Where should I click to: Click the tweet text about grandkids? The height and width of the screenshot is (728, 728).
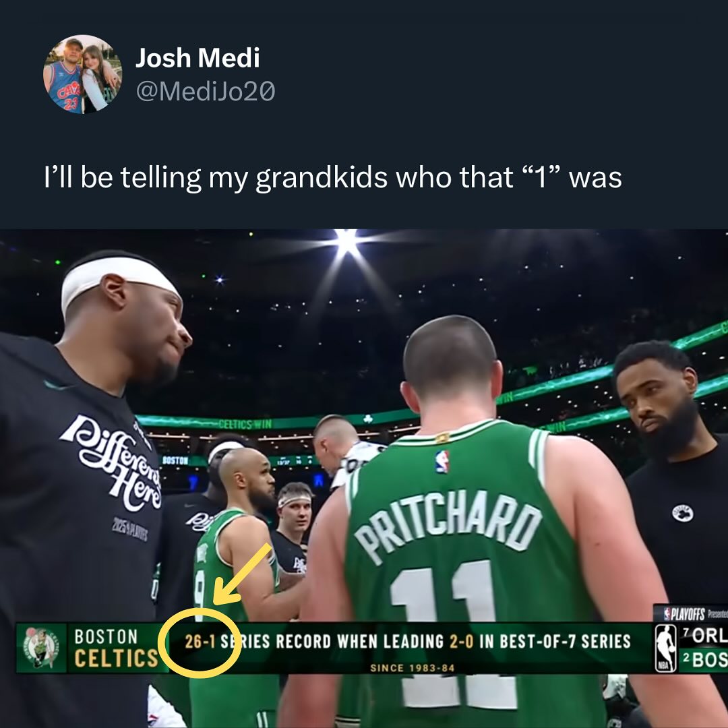332,177
